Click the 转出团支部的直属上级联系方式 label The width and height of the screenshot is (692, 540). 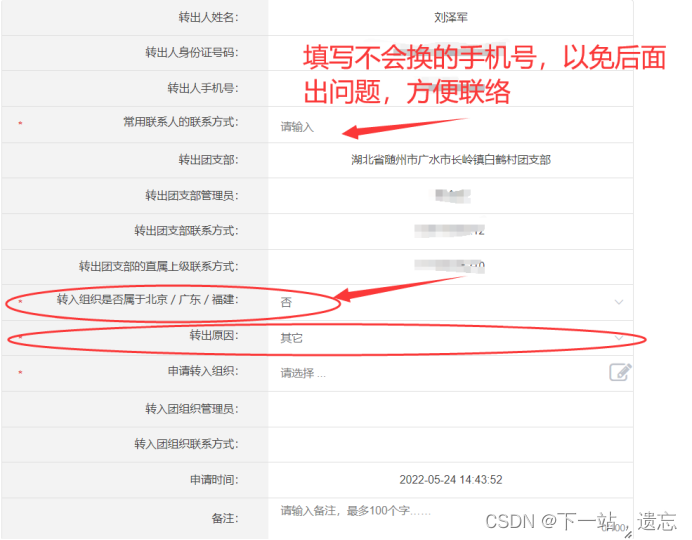[159, 266]
